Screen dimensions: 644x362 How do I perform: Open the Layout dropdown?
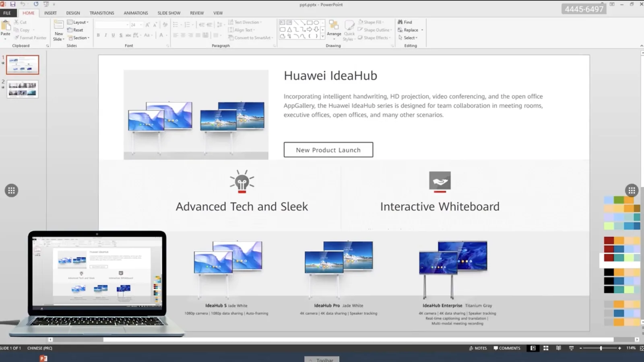click(78, 22)
